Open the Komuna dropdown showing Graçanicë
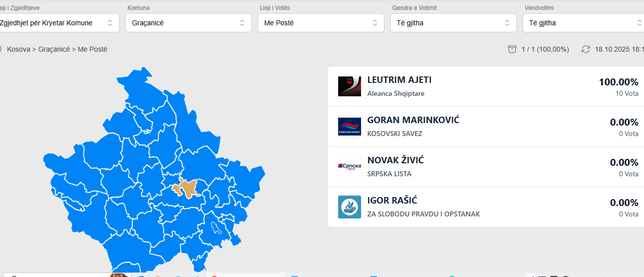The image size is (644, 277). pyautogui.click(x=188, y=23)
